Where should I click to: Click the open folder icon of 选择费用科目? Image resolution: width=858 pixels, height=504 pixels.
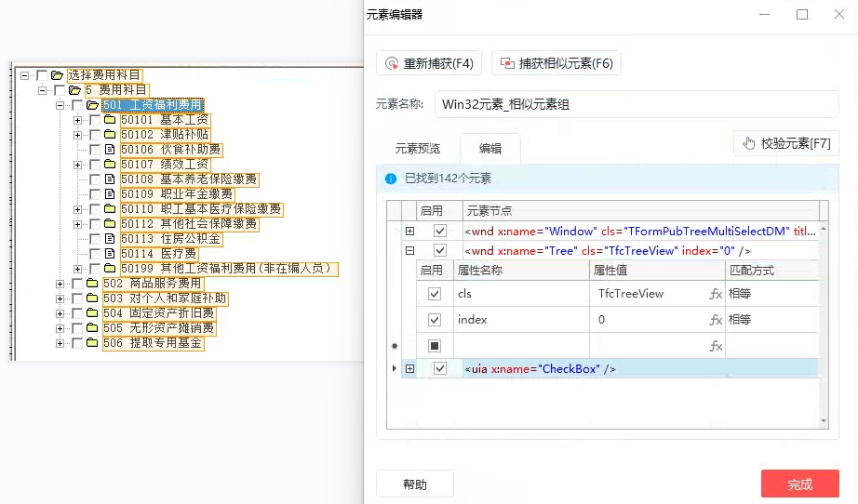tap(57, 75)
